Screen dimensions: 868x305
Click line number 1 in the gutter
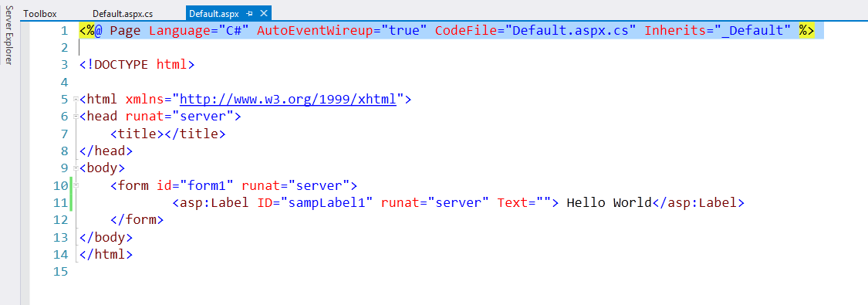pyautogui.click(x=64, y=30)
